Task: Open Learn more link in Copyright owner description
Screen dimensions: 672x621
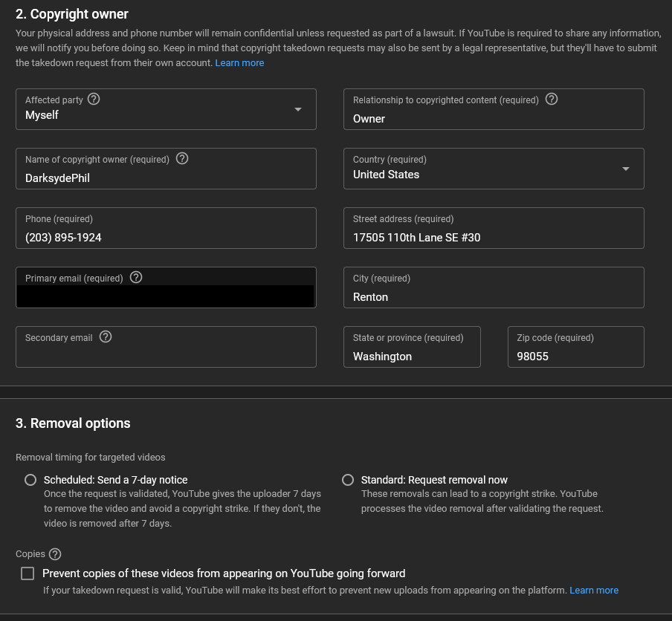Action: click(239, 63)
